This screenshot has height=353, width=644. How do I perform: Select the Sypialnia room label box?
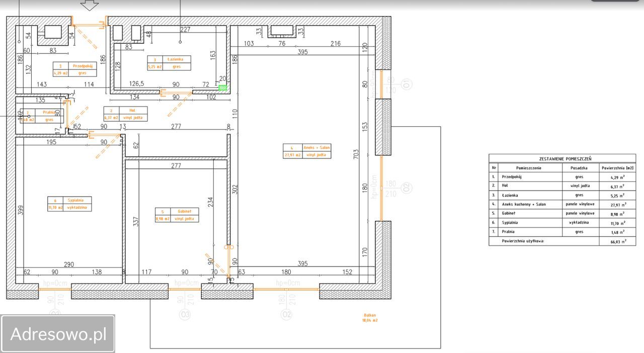pos(69,204)
